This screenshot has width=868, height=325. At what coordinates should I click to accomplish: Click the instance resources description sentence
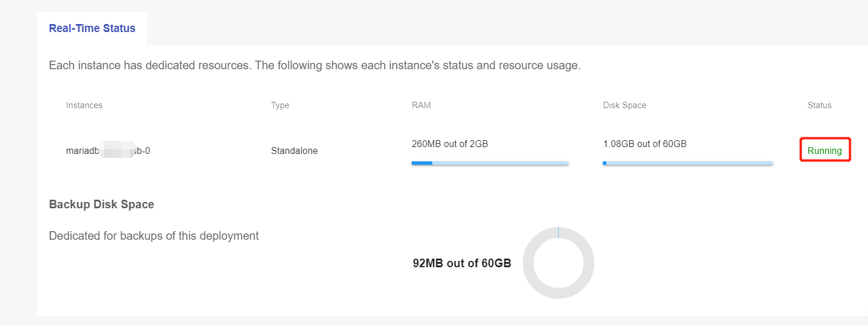click(x=314, y=65)
